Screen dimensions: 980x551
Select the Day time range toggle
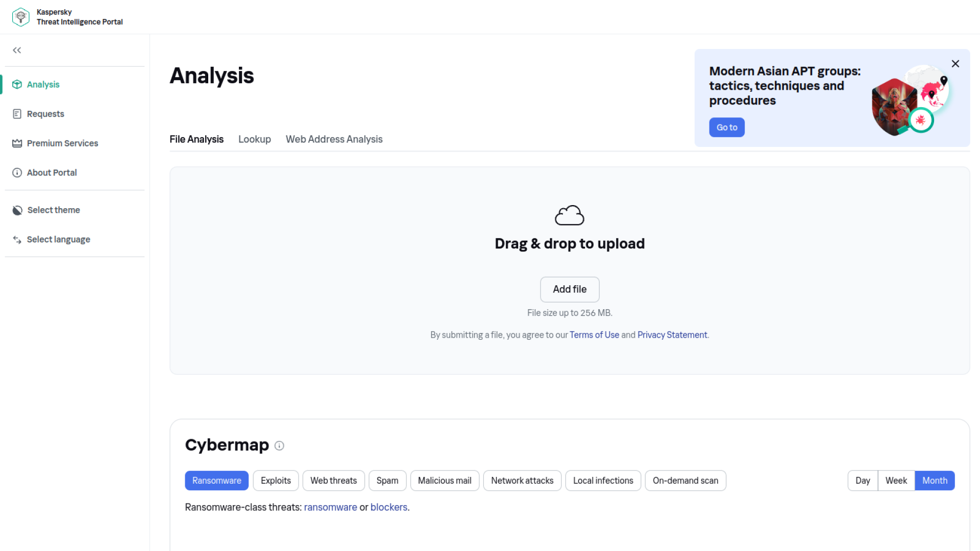click(863, 481)
